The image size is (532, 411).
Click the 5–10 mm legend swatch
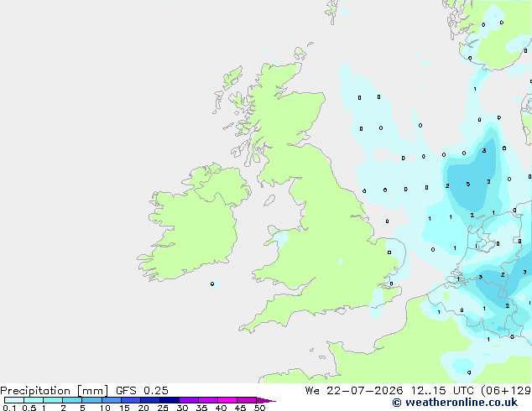point(91,400)
